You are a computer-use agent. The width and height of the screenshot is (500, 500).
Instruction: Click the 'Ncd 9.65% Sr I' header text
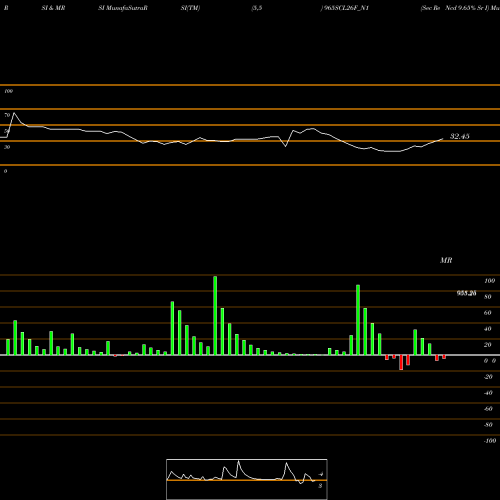pyautogui.click(x=467, y=8)
